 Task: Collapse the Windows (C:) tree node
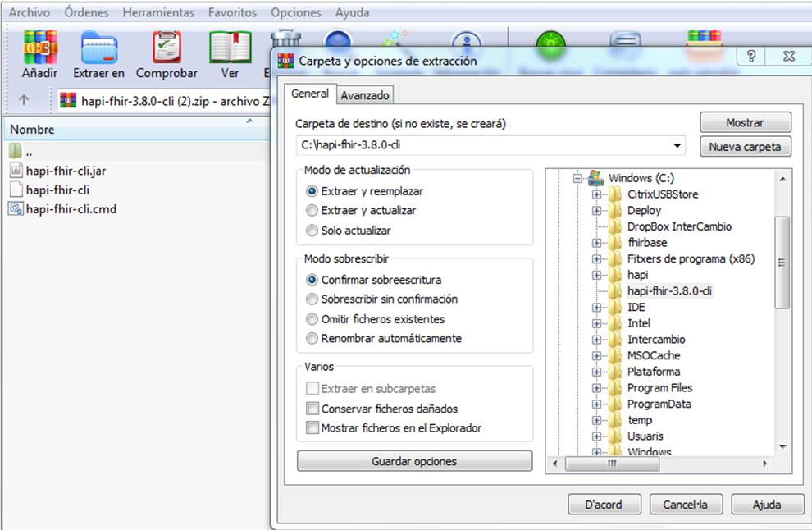577,178
